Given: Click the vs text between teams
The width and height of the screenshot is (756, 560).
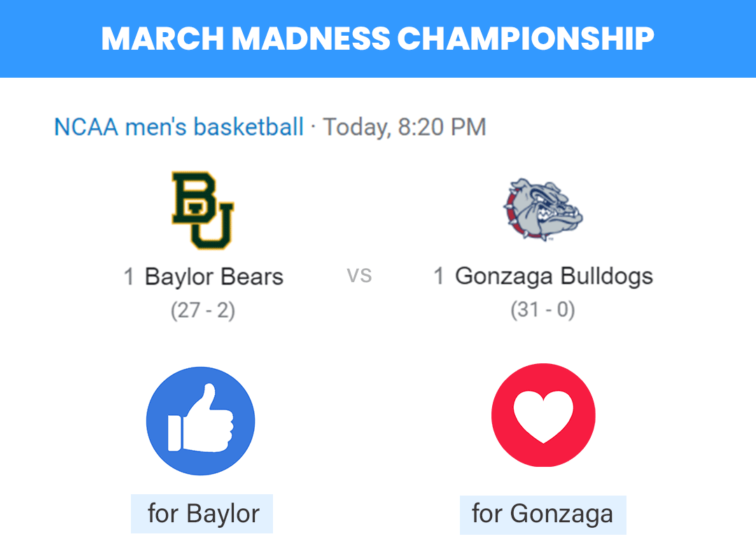Looking at the screenshot, I should tap(359, 276).
